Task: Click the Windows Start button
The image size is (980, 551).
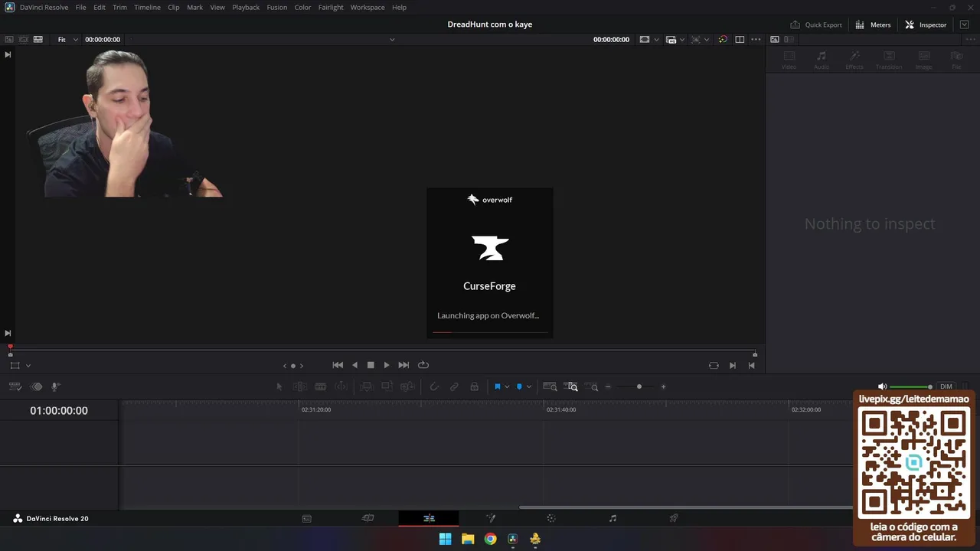Action: [x=445, y=539]
